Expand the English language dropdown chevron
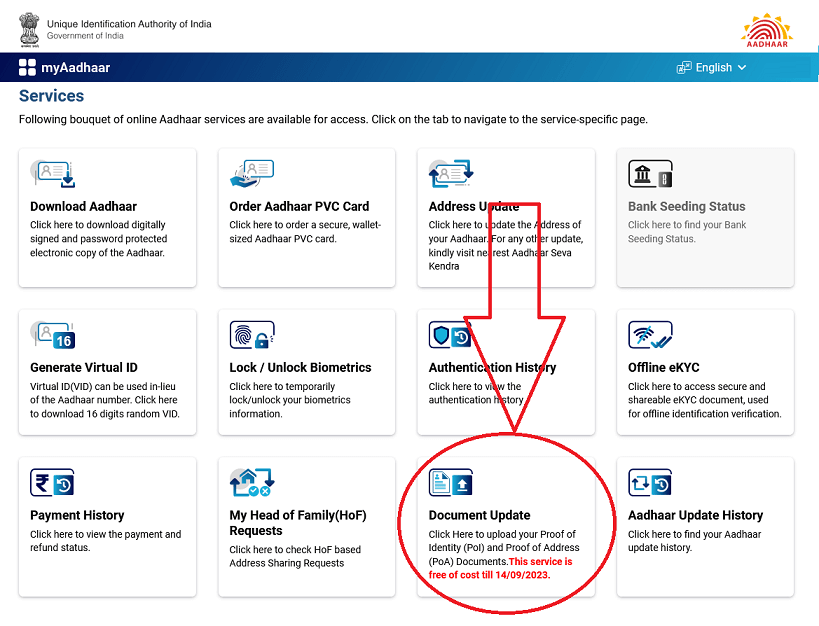 [x=742, y=67]
